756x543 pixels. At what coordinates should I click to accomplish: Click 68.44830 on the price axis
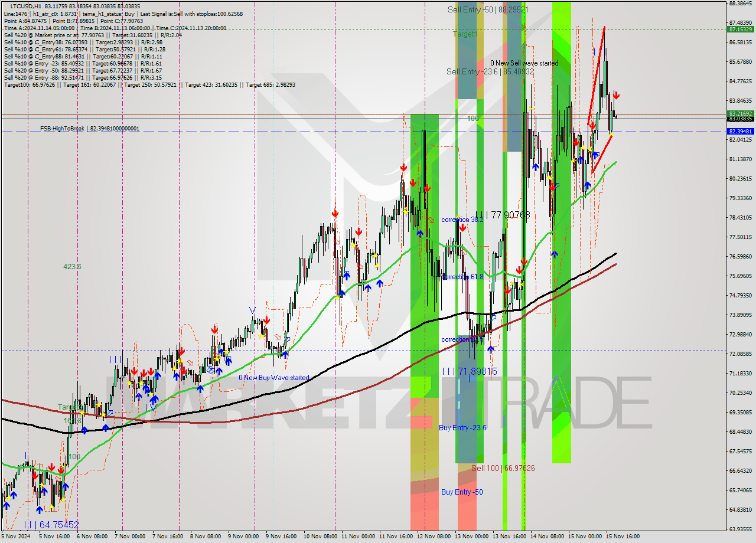[740, 432]
